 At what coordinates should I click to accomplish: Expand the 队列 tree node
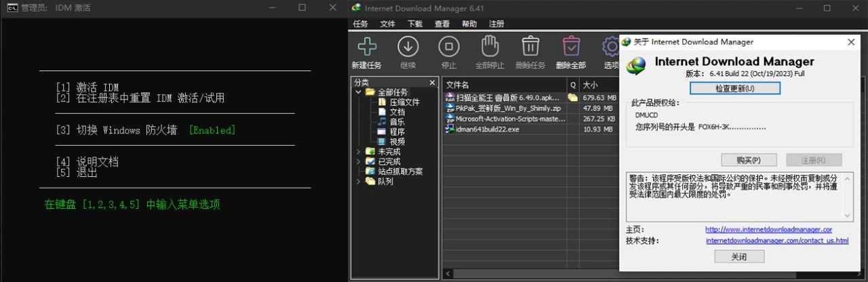tap(358, 182)
